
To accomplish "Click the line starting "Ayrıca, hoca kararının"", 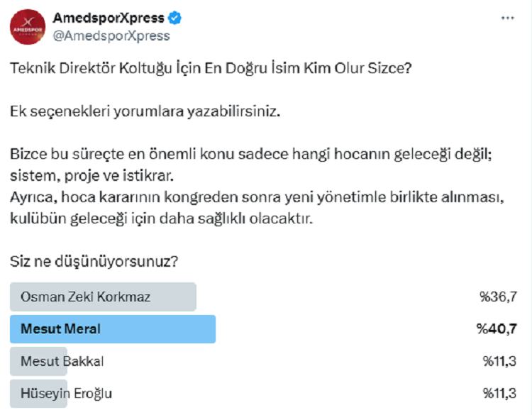I will click(x=257, y=197).
